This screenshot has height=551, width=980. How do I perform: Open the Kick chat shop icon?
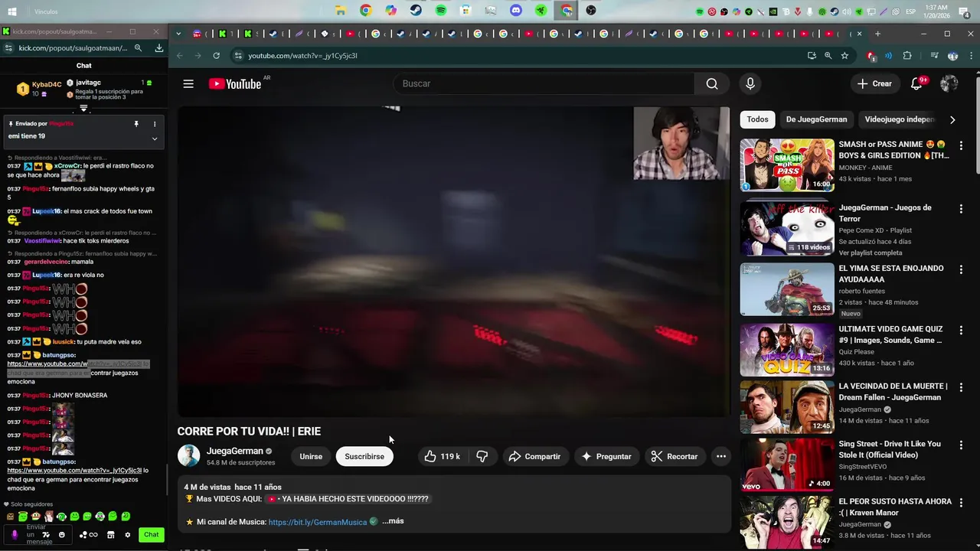tap(111, 535)
